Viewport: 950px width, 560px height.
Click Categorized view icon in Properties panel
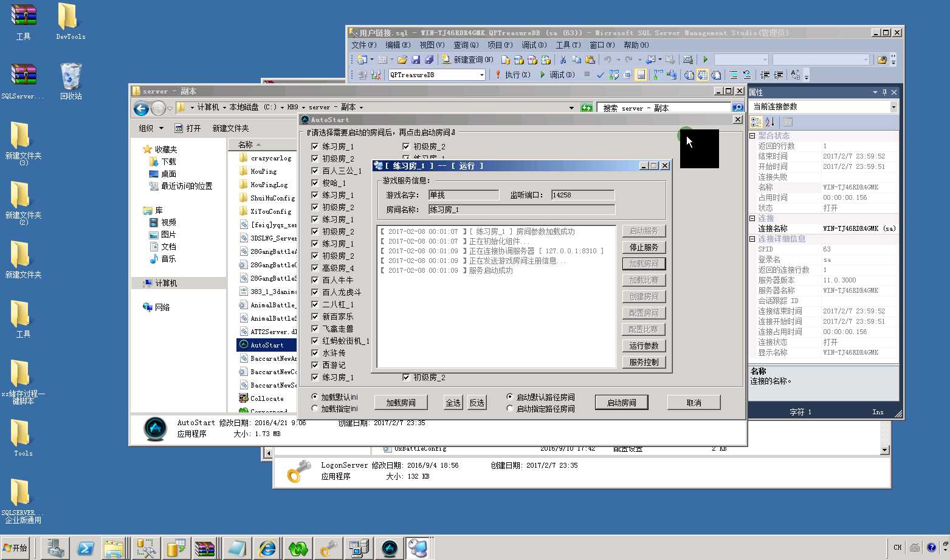pos(756,122)
